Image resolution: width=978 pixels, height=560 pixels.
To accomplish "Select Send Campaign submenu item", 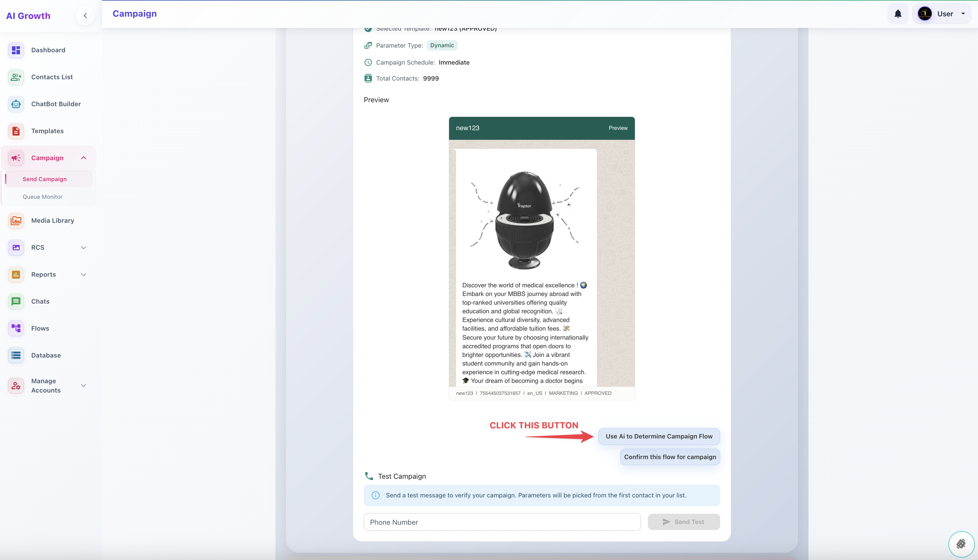I will 45,179.
